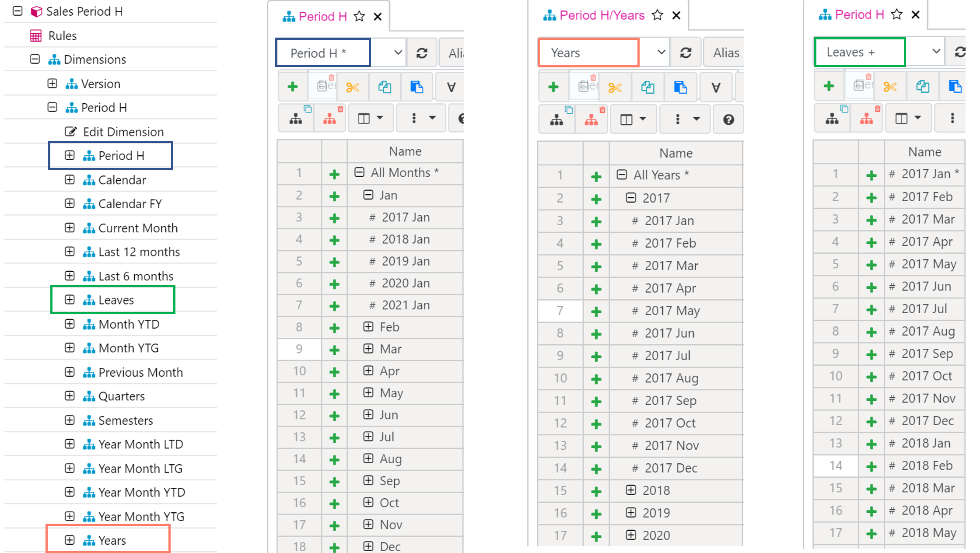Click the Alias button in the Years panel
Screen dimensions: 980x553
[726, 53]
